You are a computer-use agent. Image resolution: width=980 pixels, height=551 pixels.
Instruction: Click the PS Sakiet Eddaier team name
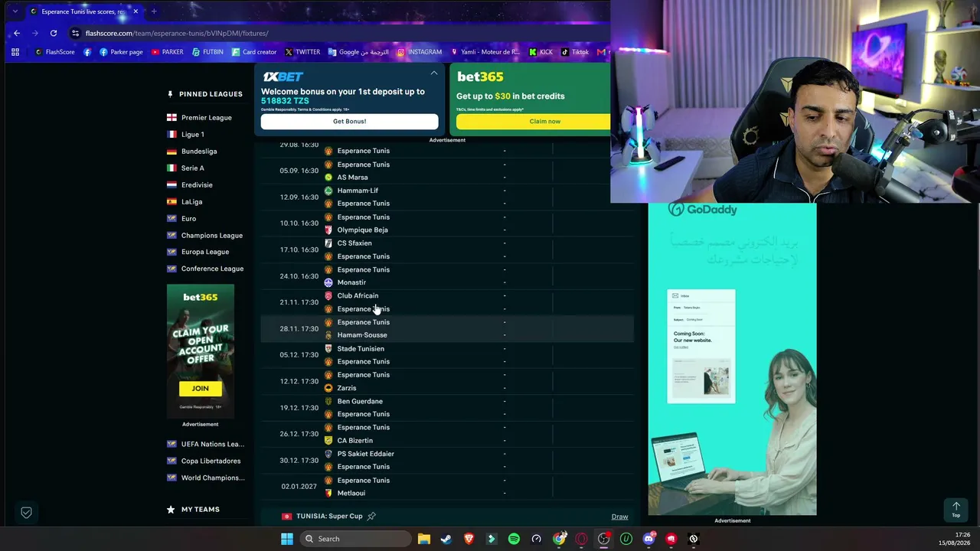point(365,454)
